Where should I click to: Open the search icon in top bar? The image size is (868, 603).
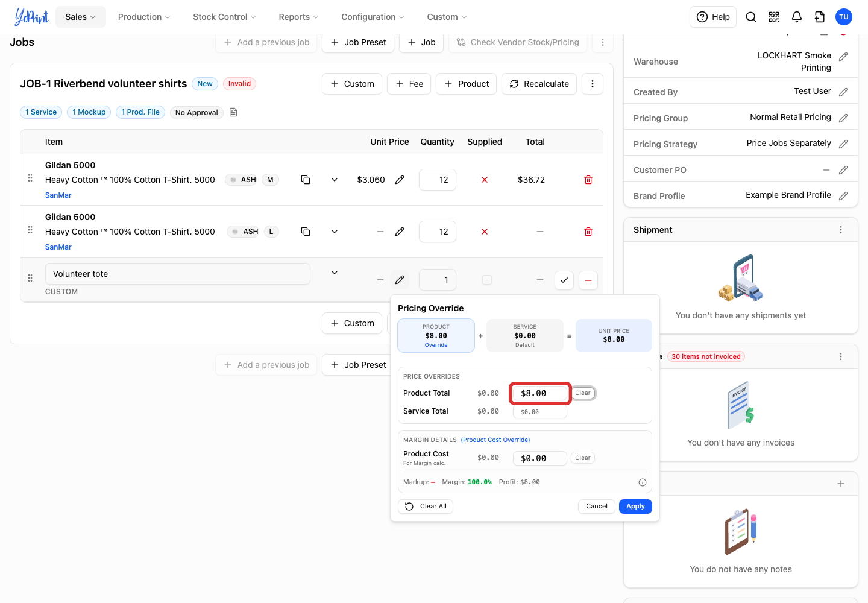pos(751,17)
